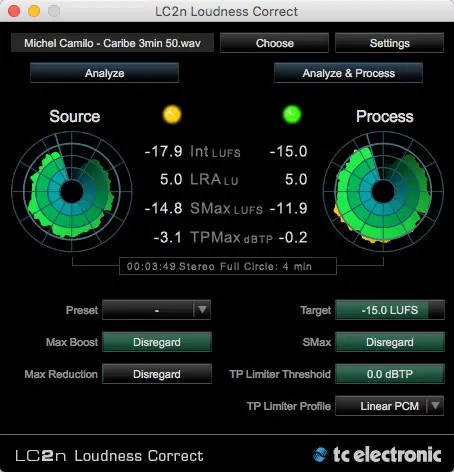The image size is (454, 472).
Task: Click the green Process status indicator
Action: tap(292, 114)
